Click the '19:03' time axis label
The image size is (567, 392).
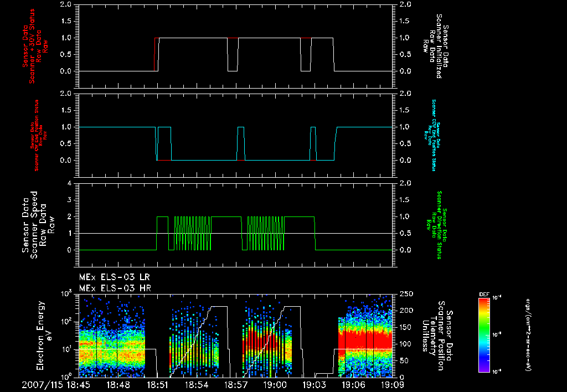pyautogui.click(x=315, y=385)
